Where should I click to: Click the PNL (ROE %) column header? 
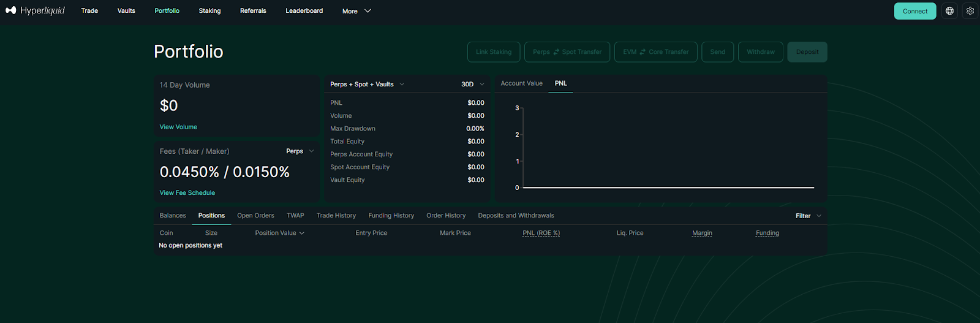(x=541, y=233)
